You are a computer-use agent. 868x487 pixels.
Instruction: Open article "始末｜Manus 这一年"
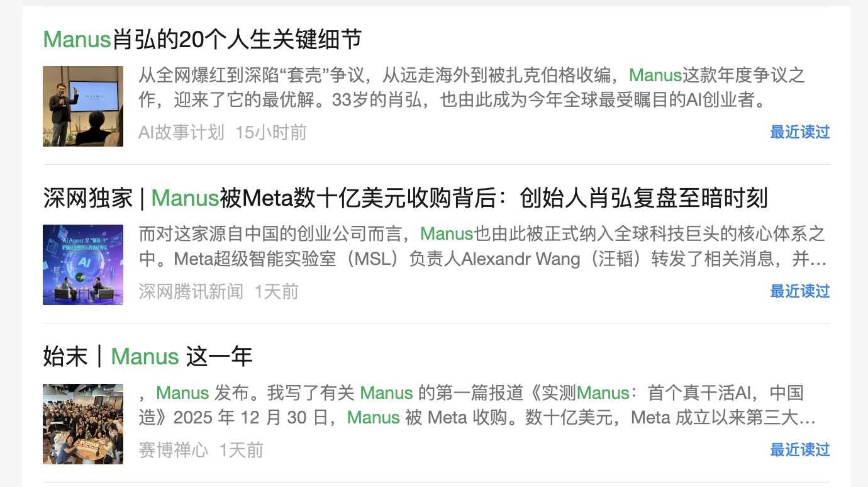148,357
